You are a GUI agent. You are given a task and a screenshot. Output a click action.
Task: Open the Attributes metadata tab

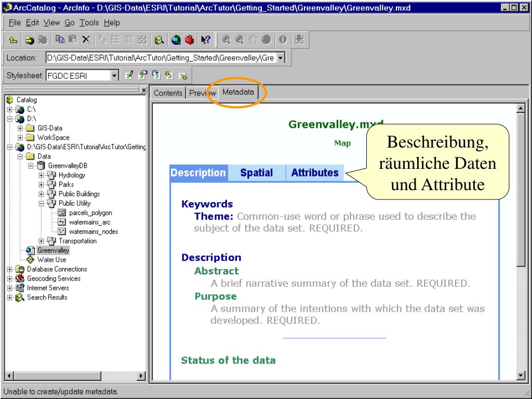[x=315, y=172]
